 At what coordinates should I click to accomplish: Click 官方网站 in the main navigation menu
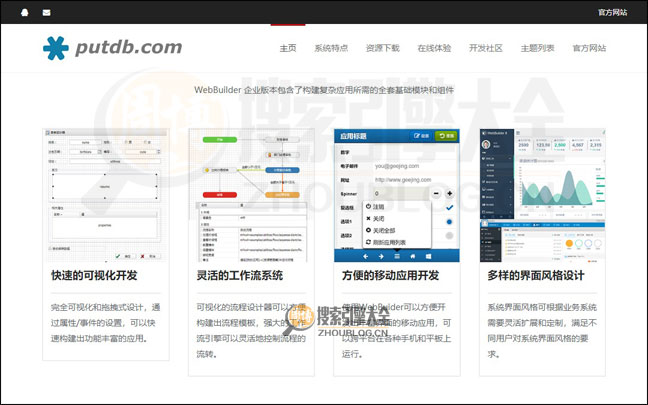589,48
